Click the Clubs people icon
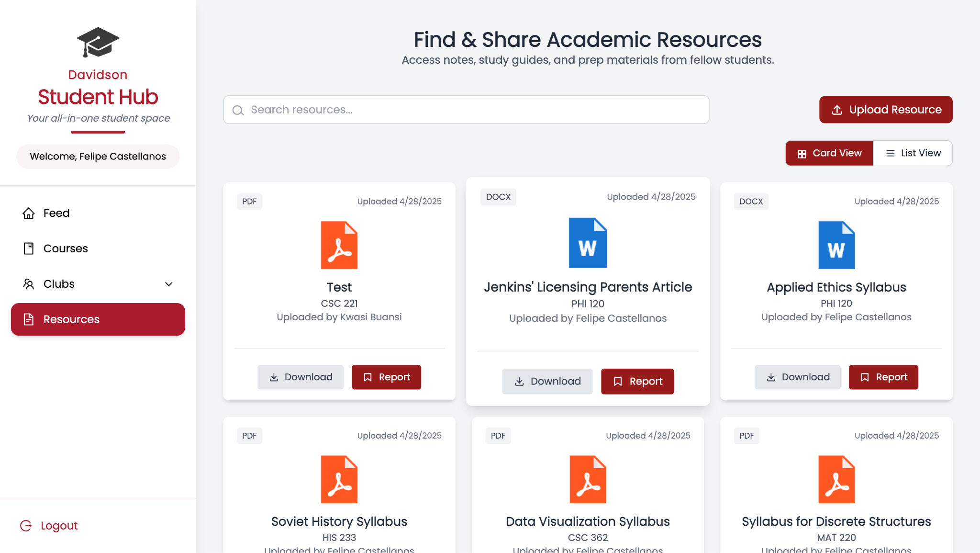Image resolution: width=980 pixels, height=553 pixels. [29, 284]
